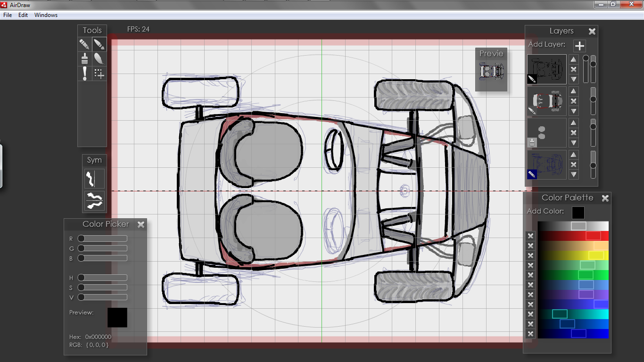This screenshot has height=362, width=644.
Task: Activate the exclamation mark tool
Action: click(84, 74)
